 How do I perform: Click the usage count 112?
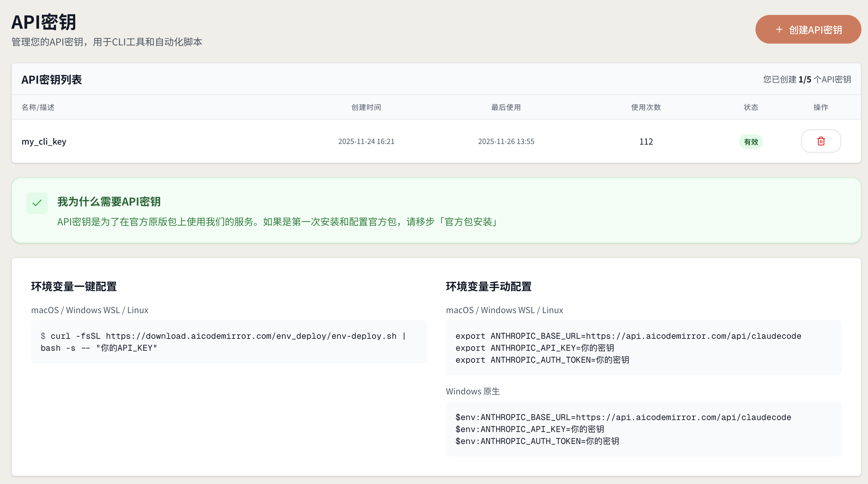point(646,142)
